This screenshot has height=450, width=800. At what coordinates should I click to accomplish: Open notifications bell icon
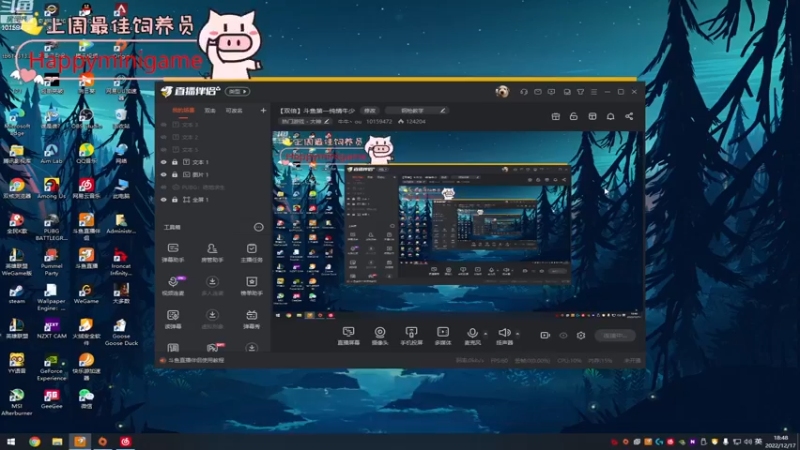click(x=610, y=116)
